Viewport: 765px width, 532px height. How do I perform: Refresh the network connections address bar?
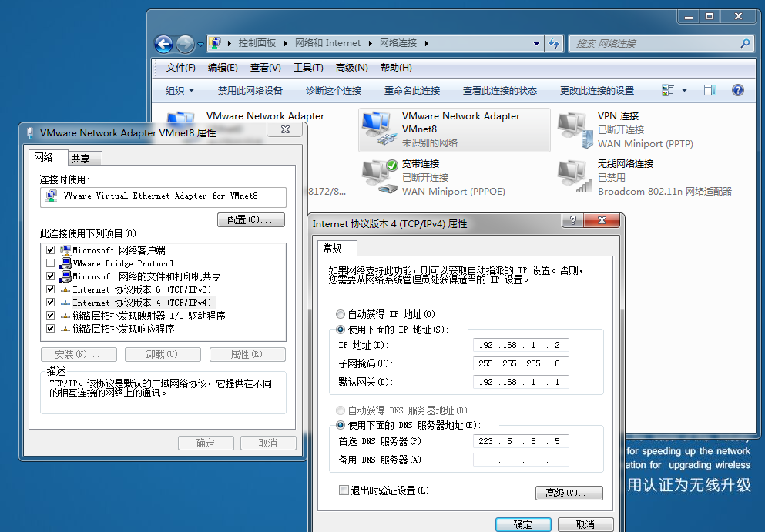click(x=554, y=43)
